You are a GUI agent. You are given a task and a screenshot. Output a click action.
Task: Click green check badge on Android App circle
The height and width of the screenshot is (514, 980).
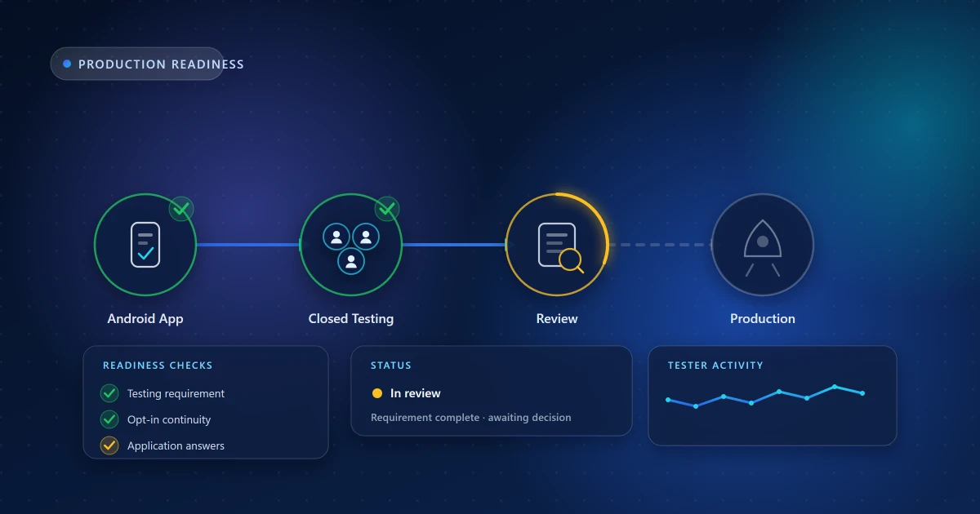[181, 209]
